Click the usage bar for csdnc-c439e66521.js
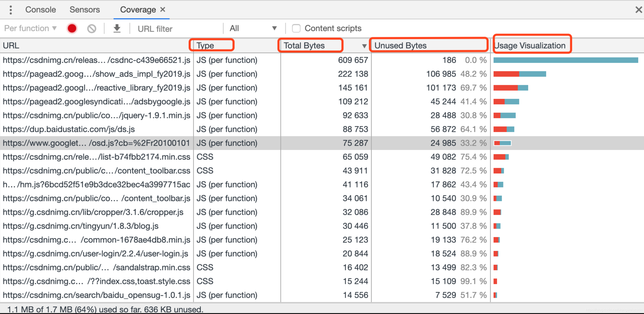644x314 pixels. point(565,60)
